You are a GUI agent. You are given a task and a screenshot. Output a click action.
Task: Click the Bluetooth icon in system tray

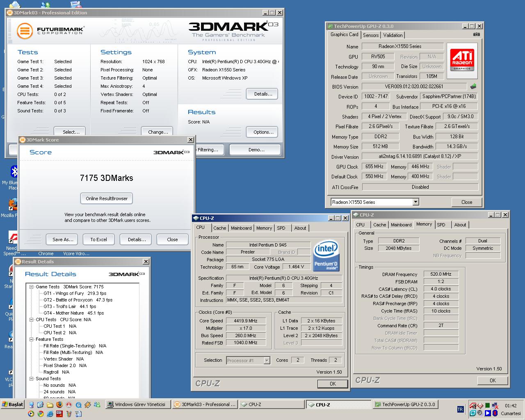[x=495, y=413]
